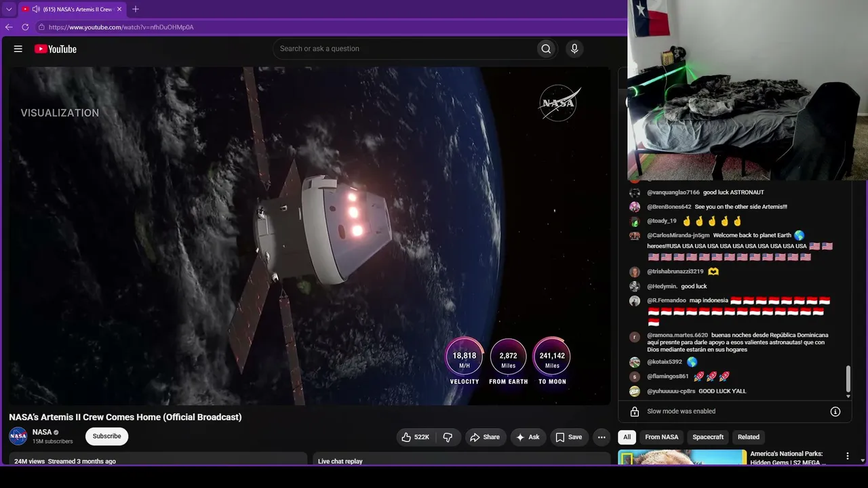Select the Related filter chip
Image resolution: width=868 pixels, height=488 pixels.
coord(749,437)
